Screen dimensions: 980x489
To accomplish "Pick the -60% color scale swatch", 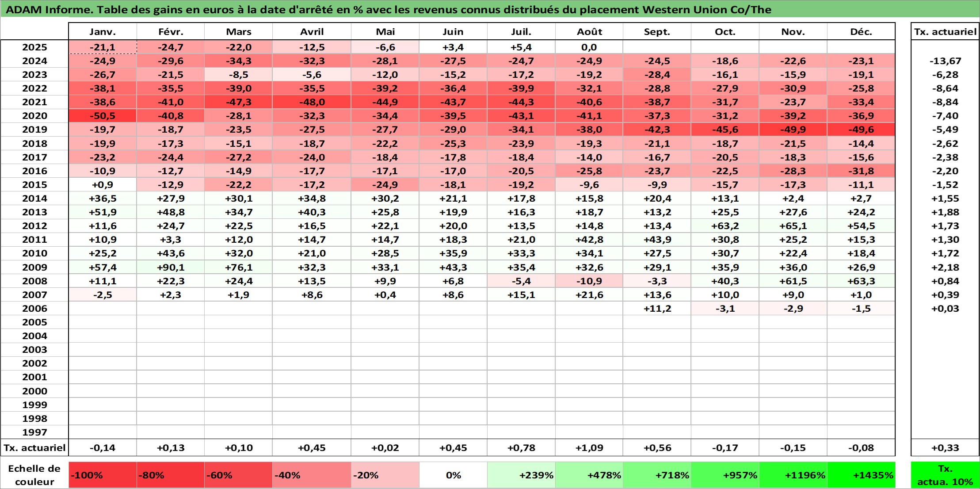I will coord(239,475).
